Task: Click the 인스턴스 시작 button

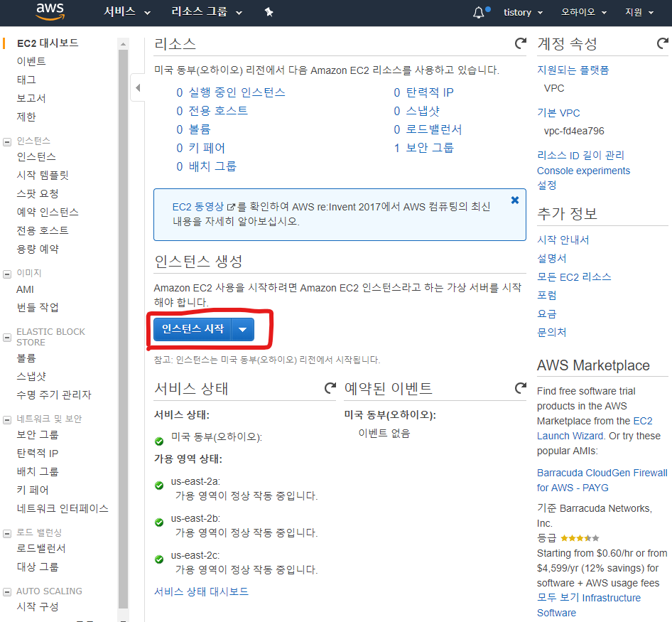Action: 193,329
